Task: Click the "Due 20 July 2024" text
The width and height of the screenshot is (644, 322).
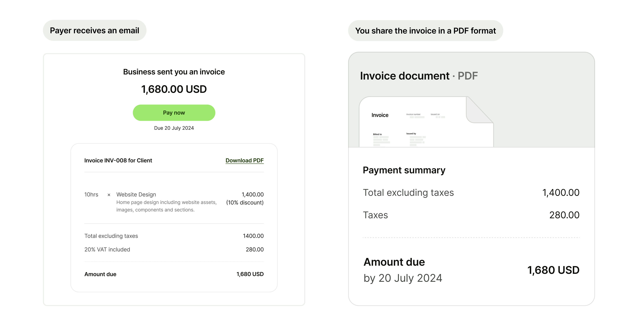Action: [x=174, y=128]
